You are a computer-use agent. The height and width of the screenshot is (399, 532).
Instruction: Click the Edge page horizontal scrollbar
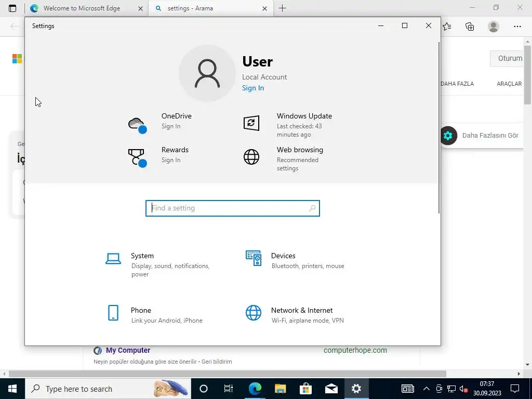pyautogui.click(x=228, y=374)
